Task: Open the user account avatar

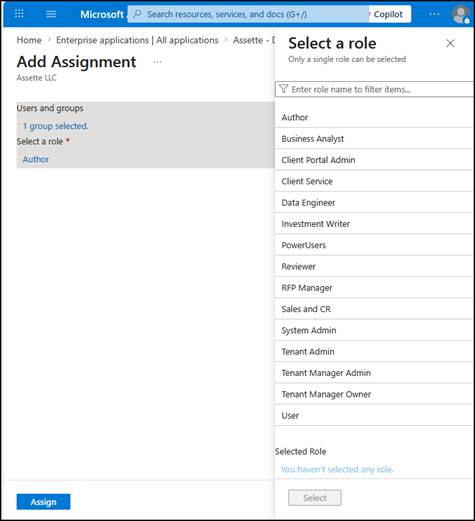Action: (461, 15)
